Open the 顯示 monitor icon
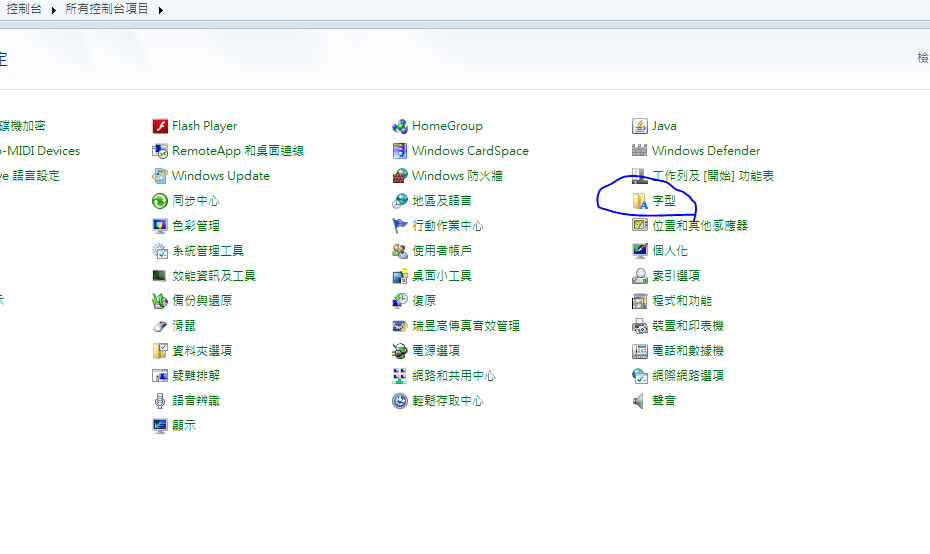The width and height of the screenshot is (930, 554). [160, 426]
